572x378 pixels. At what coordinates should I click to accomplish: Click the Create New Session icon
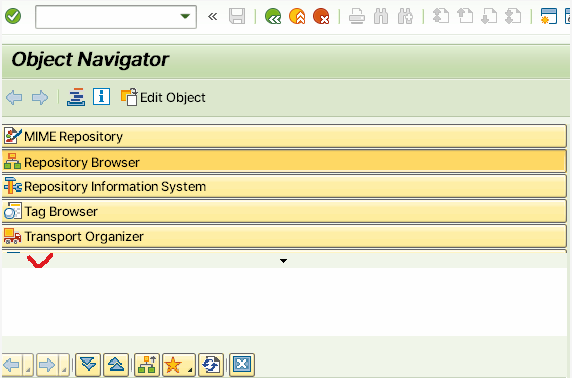coord(549,16)
